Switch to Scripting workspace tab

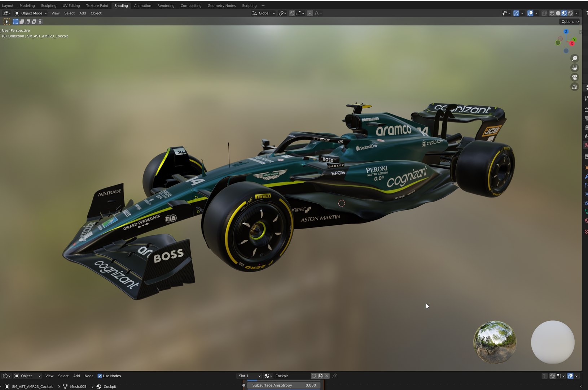[x=249, y=5]
